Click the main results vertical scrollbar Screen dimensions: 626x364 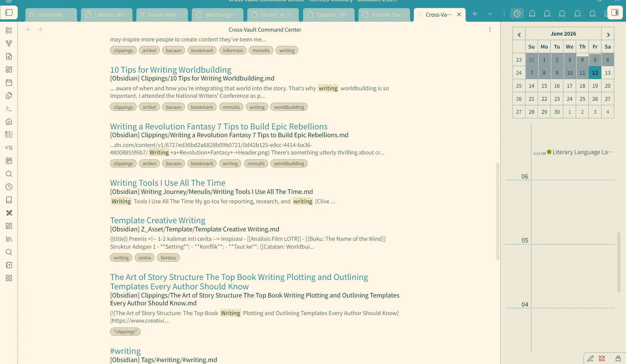point(498,211)
